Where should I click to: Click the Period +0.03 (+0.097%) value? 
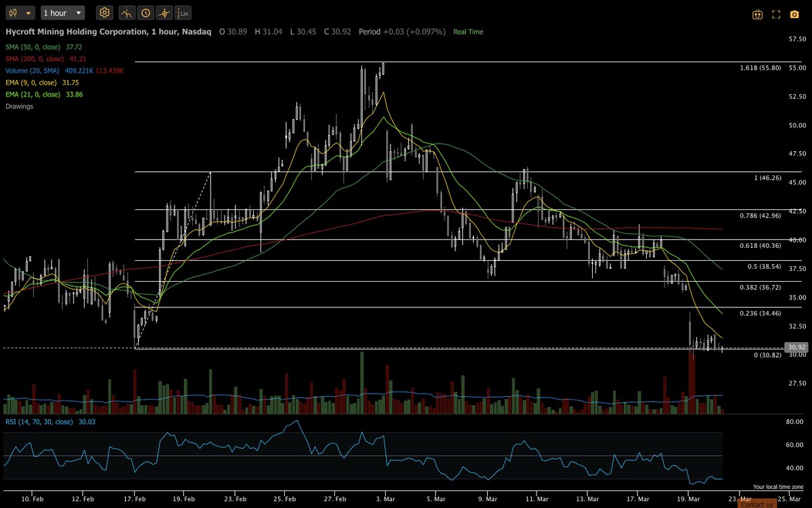(x=402, y=32)
